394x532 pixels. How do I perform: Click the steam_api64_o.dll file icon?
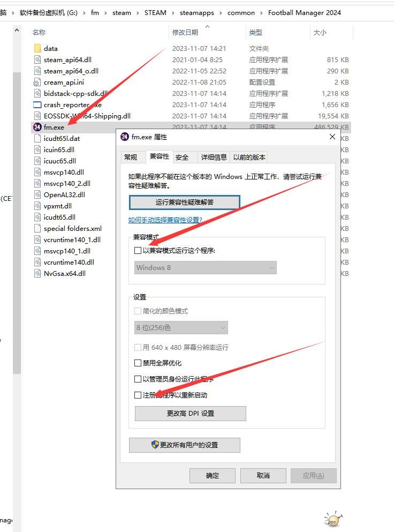pyautogui.click(x=37, y=71)
